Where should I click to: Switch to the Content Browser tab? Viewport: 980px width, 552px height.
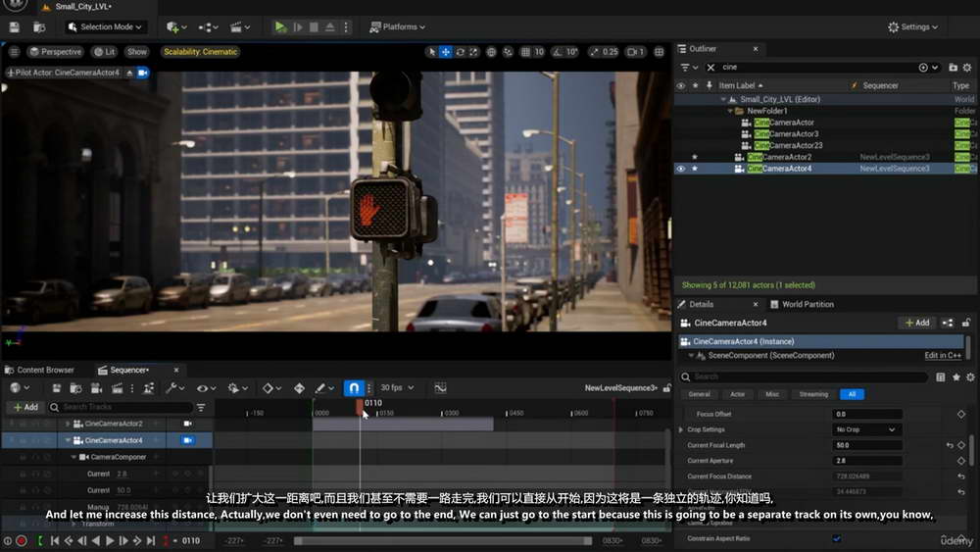point(39,370)
